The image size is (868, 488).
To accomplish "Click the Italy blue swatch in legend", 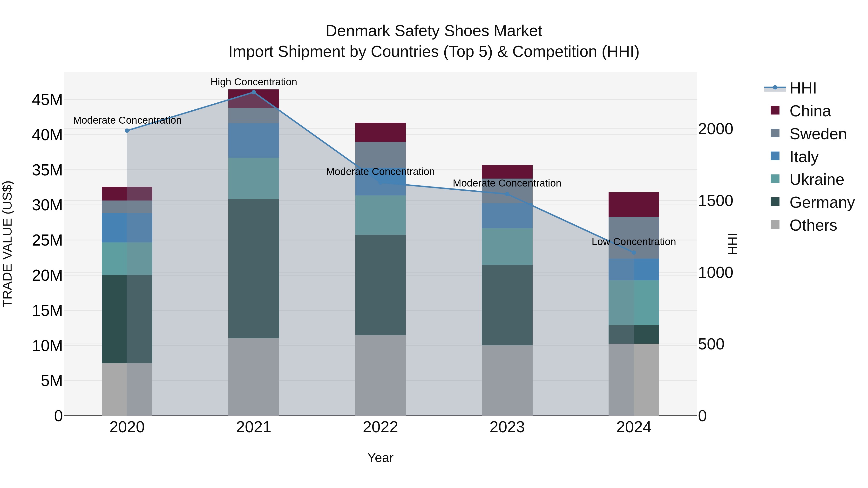I will [x=775, y=156].
